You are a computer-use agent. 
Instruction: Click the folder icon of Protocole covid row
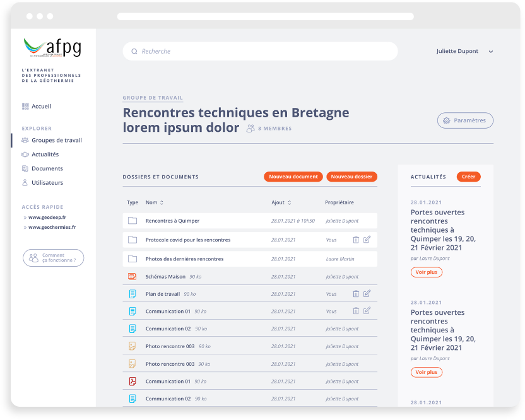(x=133, y=240)
